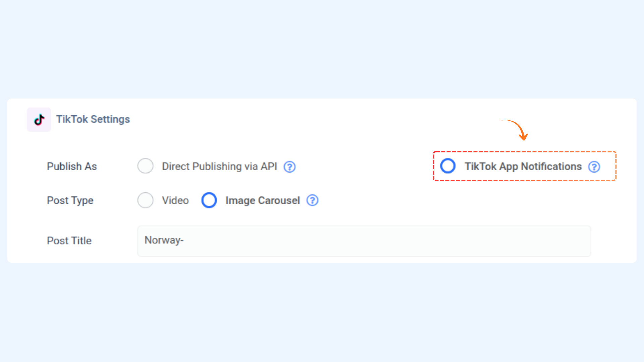Click the Direct Publishing via API label text

219,167
